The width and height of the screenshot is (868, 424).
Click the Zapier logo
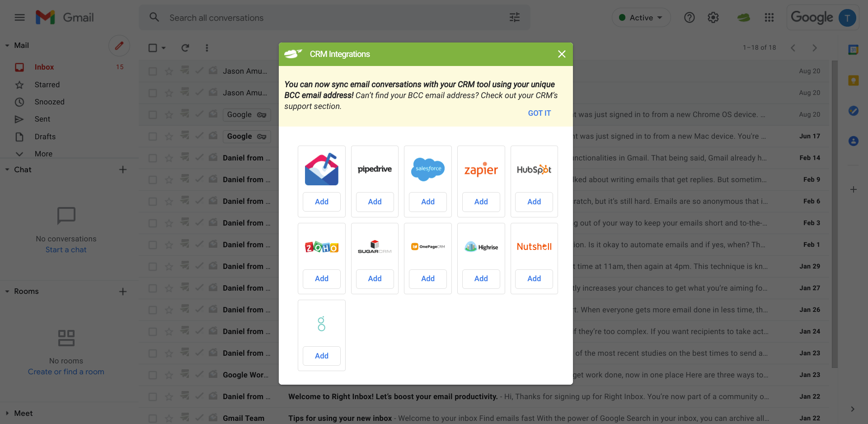tap(481, 169)
